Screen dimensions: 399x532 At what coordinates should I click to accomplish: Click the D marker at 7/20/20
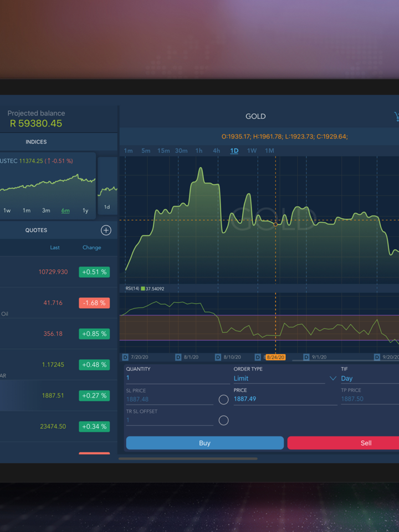(125, 357)
